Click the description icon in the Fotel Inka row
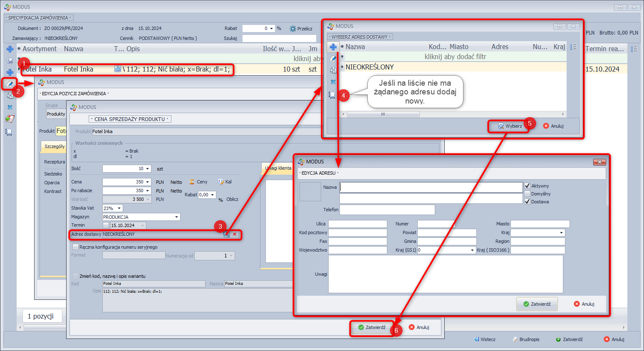The image size is (644, 351). tap(118, 69)
